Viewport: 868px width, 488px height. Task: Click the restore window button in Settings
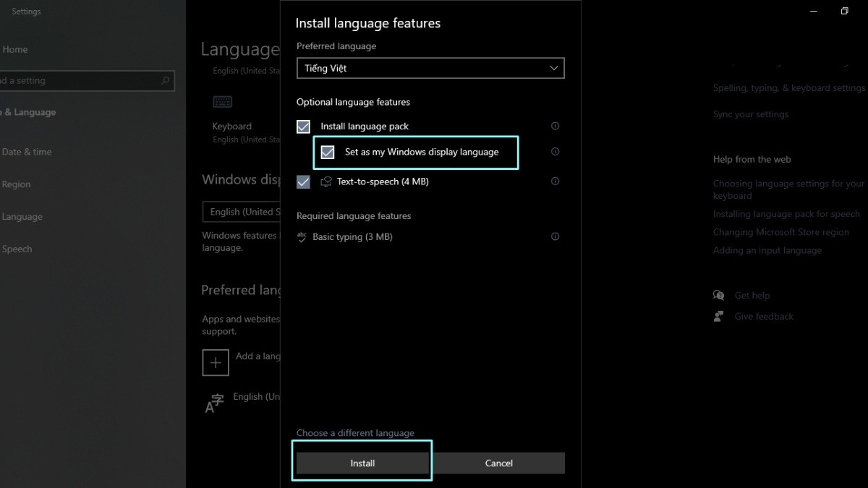[844, 11]
